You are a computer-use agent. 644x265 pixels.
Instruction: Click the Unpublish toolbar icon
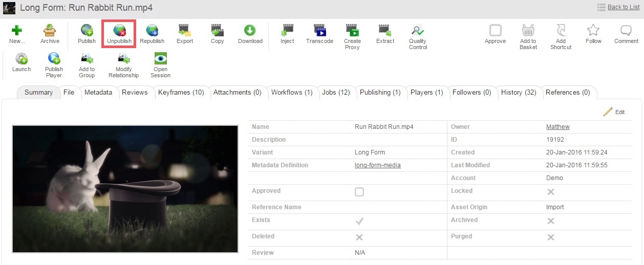tap(119, 31)
